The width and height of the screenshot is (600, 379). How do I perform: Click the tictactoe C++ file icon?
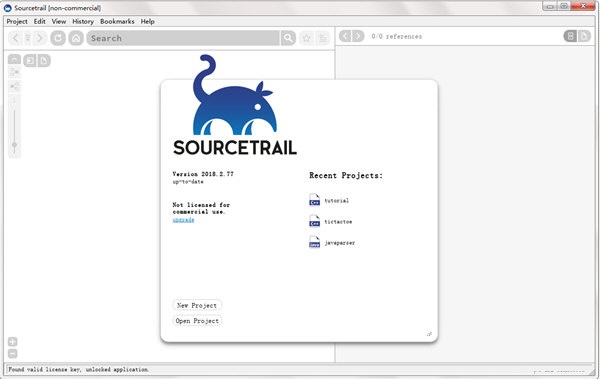(x=315, y=221)
